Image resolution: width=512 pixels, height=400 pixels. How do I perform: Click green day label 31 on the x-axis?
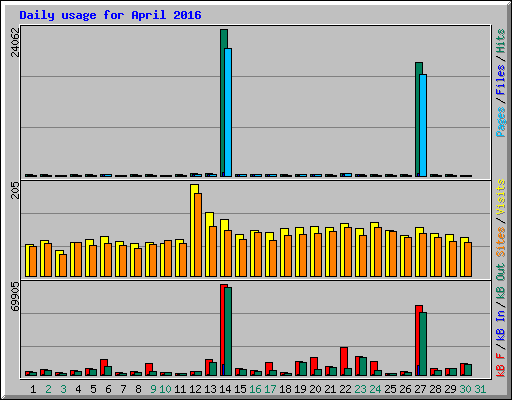[x=480, y=389]
